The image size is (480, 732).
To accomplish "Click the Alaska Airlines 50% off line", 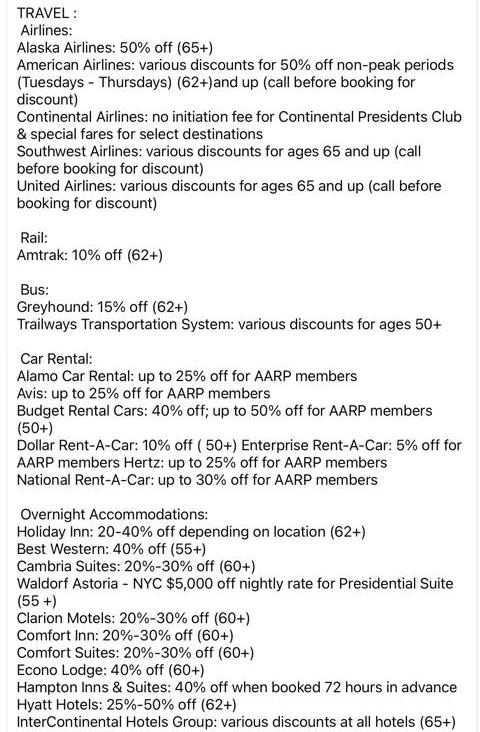I will click(x=115, y=48).
